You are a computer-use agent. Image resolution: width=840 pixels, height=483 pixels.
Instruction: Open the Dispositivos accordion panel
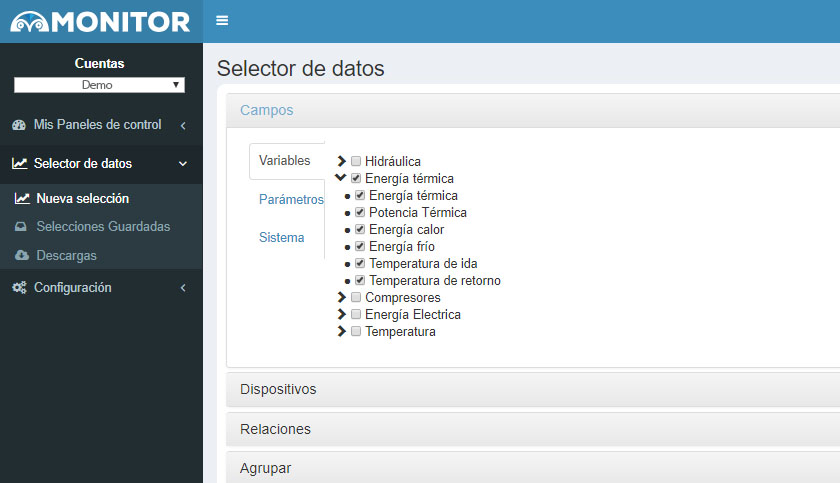pyautogui.click(x=533, y=389)
